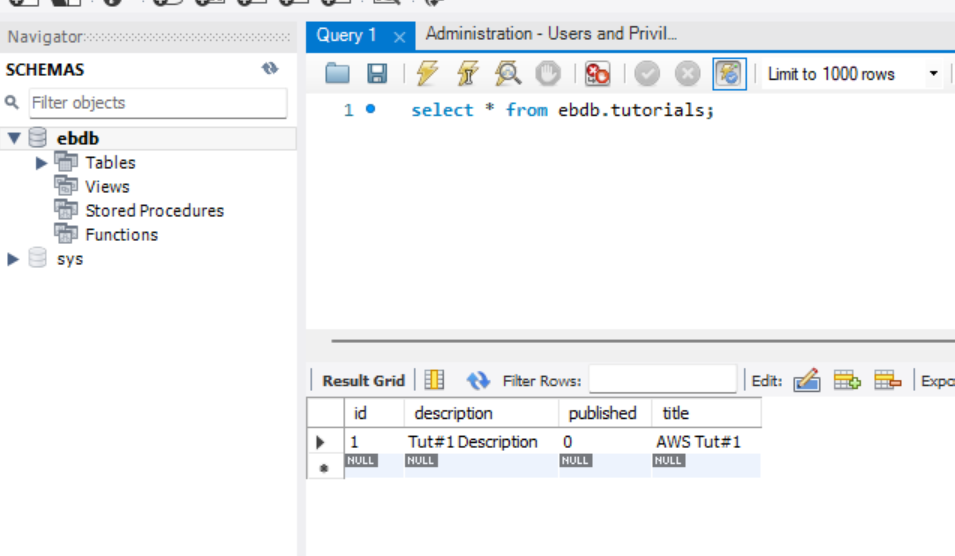Toggle wrap cell content icon
The image size is (955, 556).
point(434,380)
